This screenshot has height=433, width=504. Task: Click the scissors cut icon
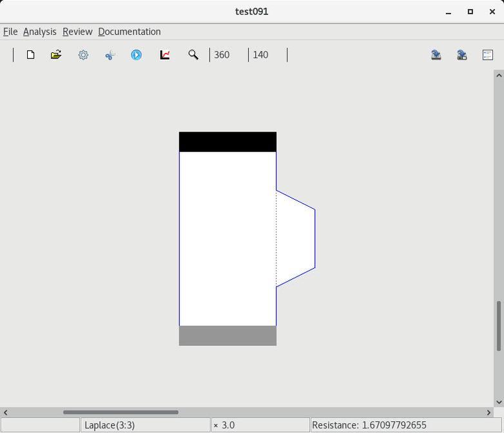(x=110, y=55)
